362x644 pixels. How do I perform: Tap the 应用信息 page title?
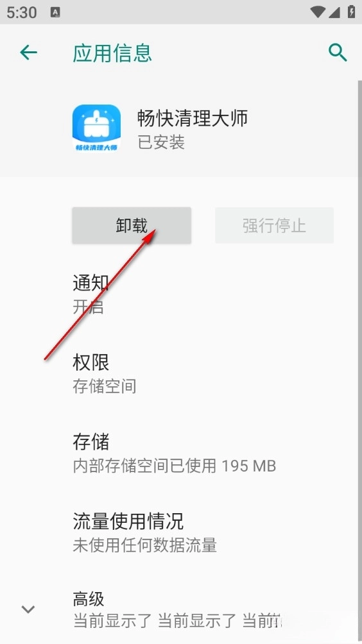click(112, 53)
